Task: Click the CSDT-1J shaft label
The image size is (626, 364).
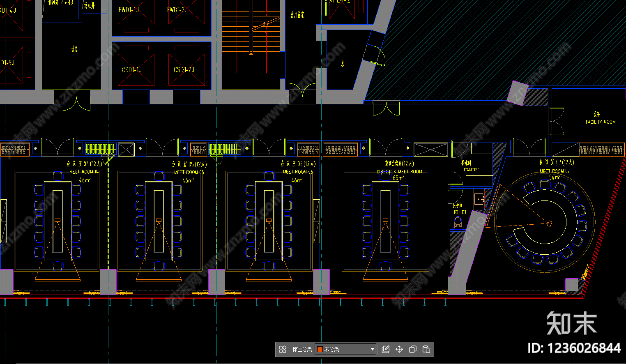Action: click(132, 70)
